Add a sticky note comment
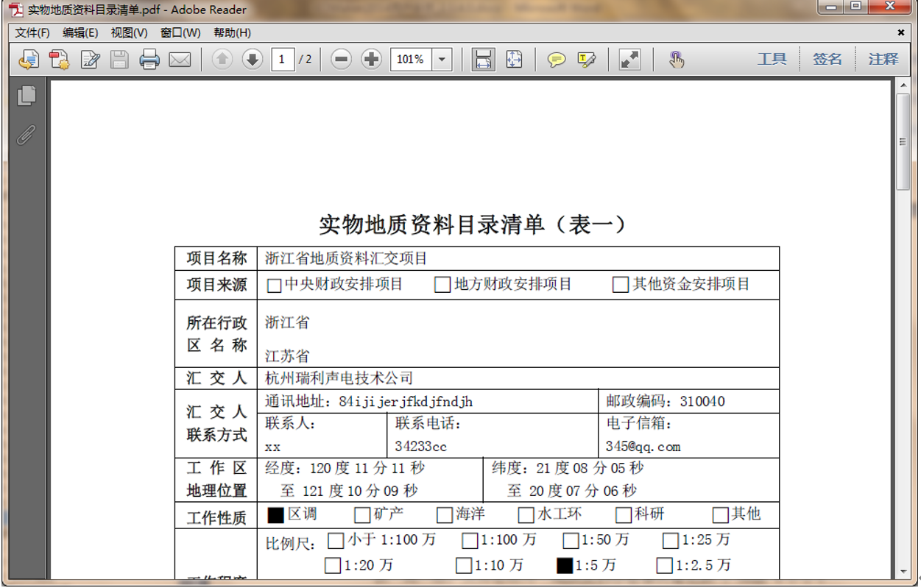The width and height of the screenshot is (921, 588). pos(557,60)
